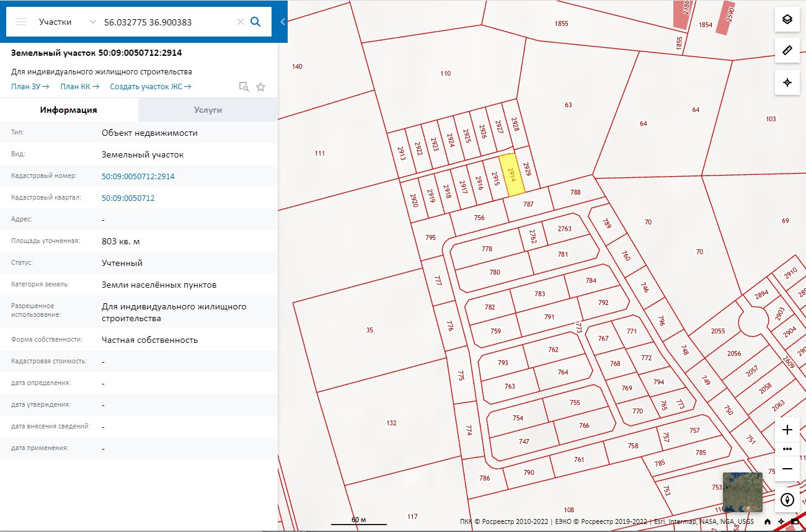Open the hamburger menu in search bar
This screenshot has width=806, height=532.
[x=21, y=22]
